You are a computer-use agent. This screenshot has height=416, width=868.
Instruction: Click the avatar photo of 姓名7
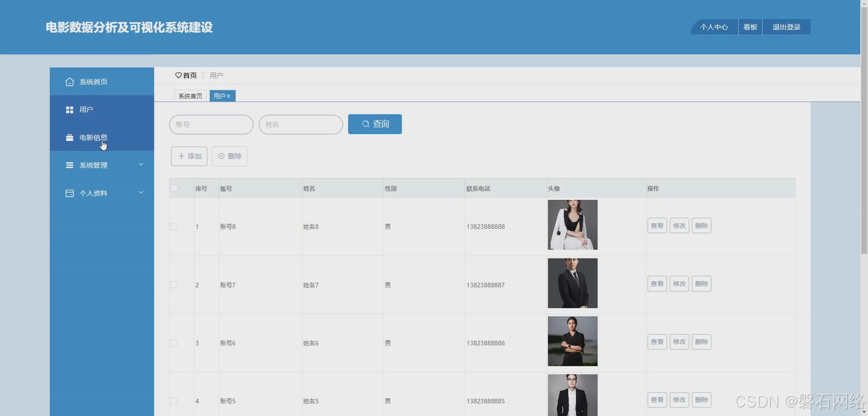(x=572, y=283)
